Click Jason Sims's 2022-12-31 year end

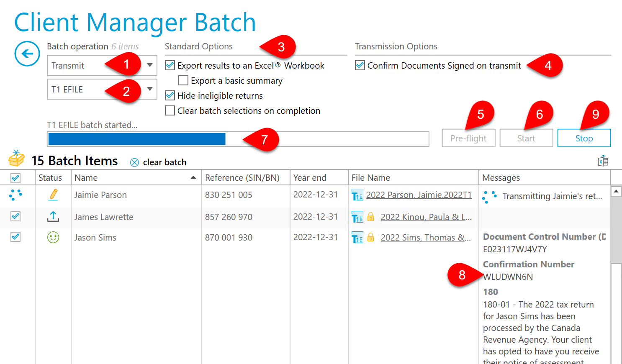315,237
